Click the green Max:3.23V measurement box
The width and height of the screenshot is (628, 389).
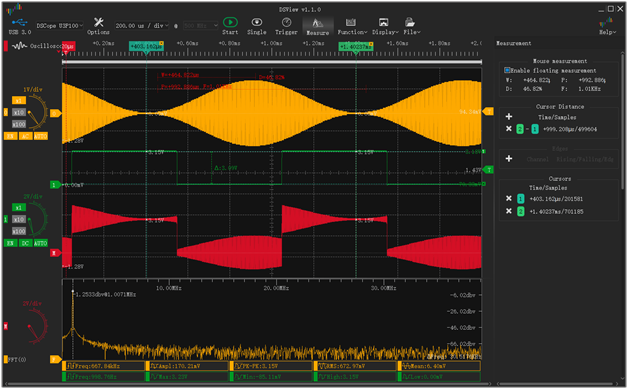click(187, 377)
